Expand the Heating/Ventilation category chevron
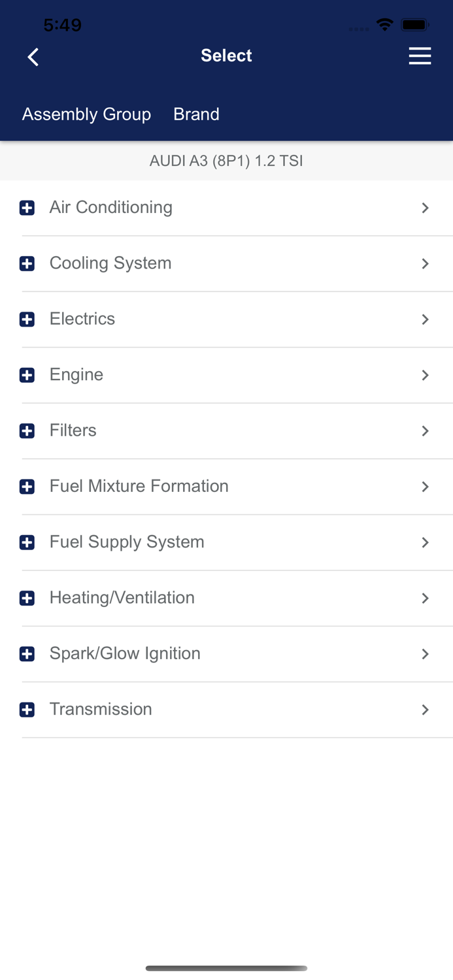Viewport: 453px width, 980px height. click(x=426, y=598)
